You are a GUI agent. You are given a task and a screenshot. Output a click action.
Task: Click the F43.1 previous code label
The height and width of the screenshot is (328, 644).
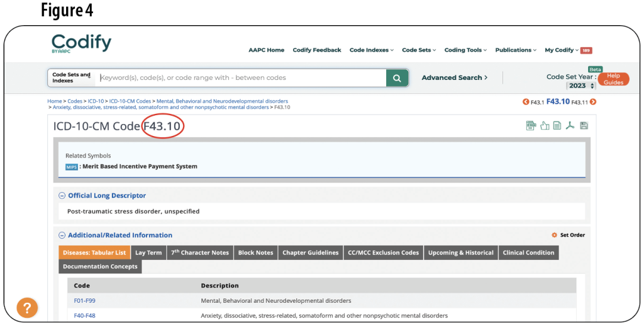click(537, 103)
